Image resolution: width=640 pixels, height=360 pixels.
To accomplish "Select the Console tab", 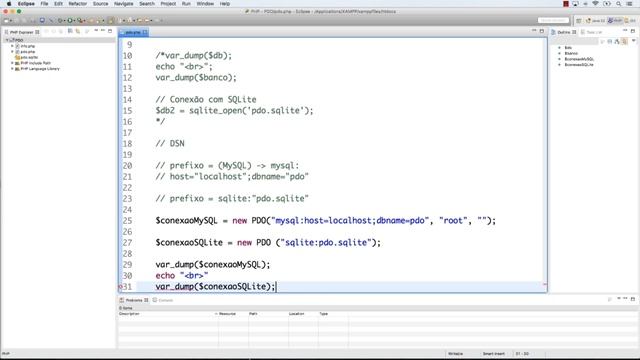I will point(163,300).
